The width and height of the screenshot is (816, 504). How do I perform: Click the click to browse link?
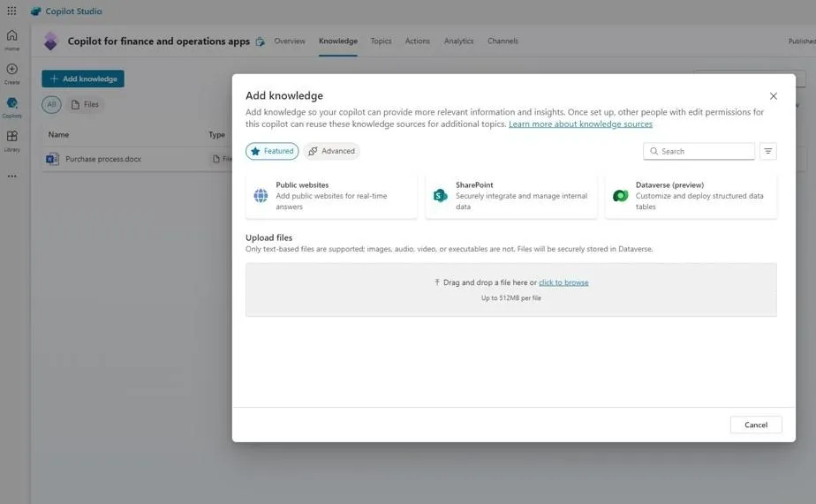tap(563, 282)
